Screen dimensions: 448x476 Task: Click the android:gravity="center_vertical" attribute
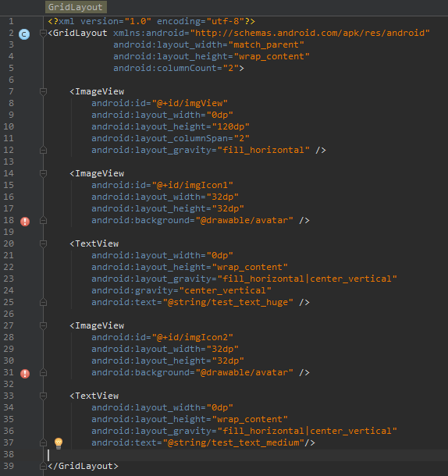[x=181, y=290]
